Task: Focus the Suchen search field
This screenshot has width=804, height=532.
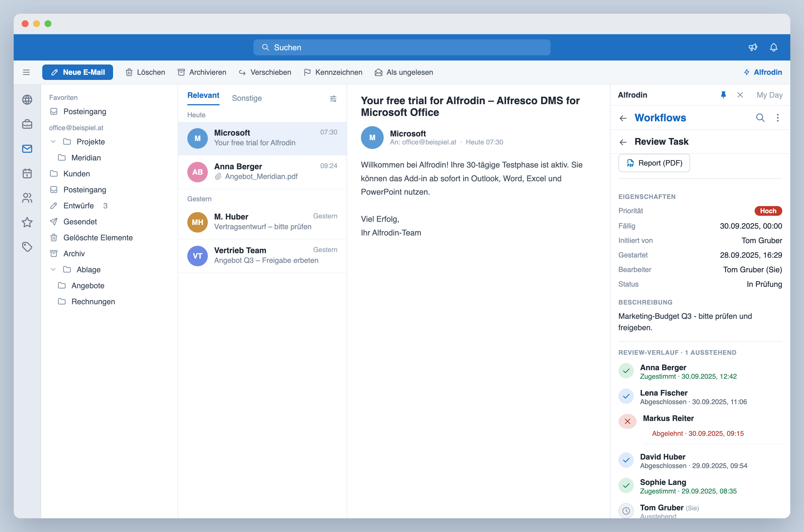Action: click(401, 47)
